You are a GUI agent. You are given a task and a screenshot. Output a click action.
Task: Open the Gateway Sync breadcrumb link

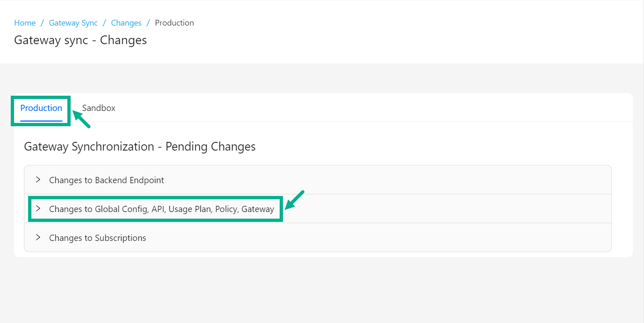click(73, 23)
